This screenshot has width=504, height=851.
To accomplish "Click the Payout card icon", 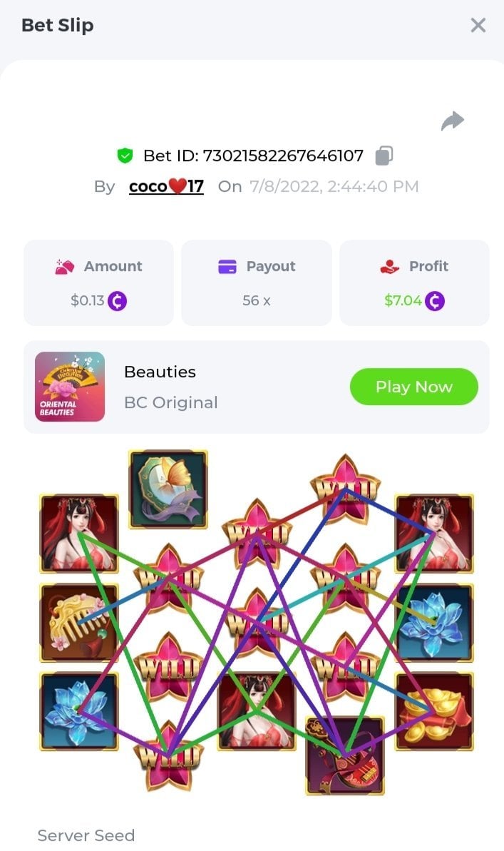I will click(227, 267).
